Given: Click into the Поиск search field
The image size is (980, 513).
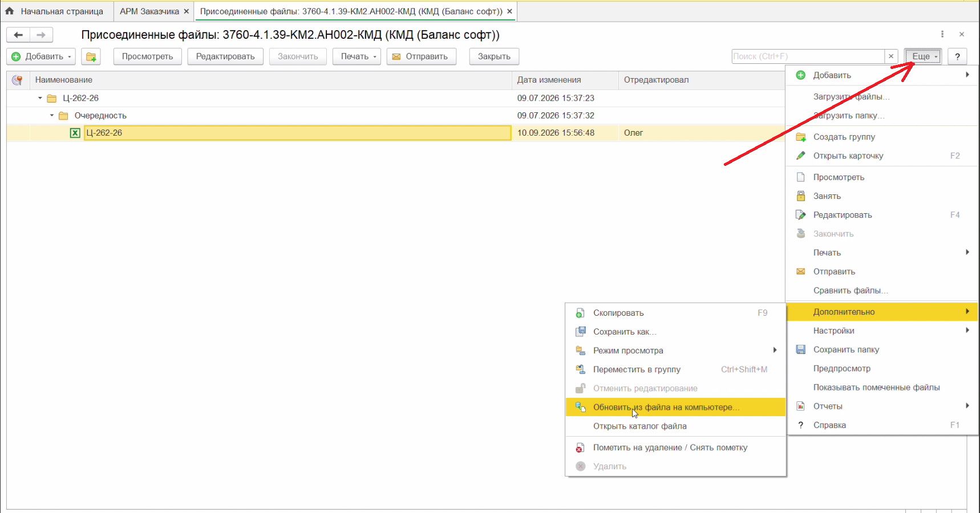Looking at the screenshot, I should tap(808, 56).
